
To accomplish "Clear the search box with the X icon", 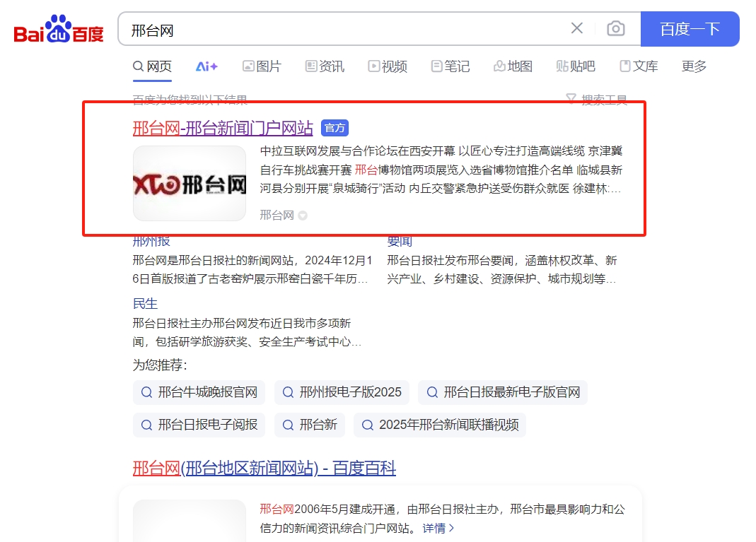I will pos(576,28).
